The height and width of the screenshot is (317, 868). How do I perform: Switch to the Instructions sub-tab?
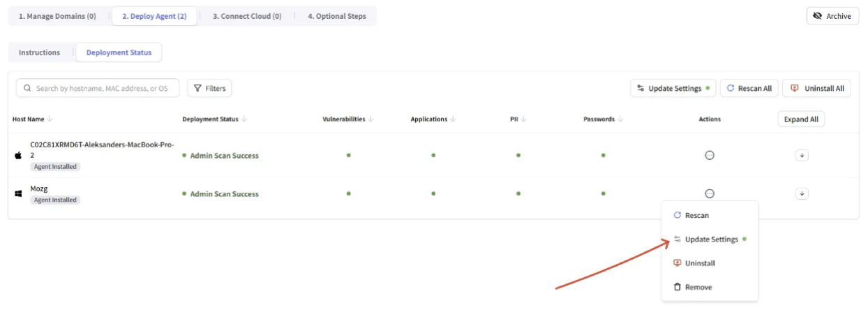[39, 52]
